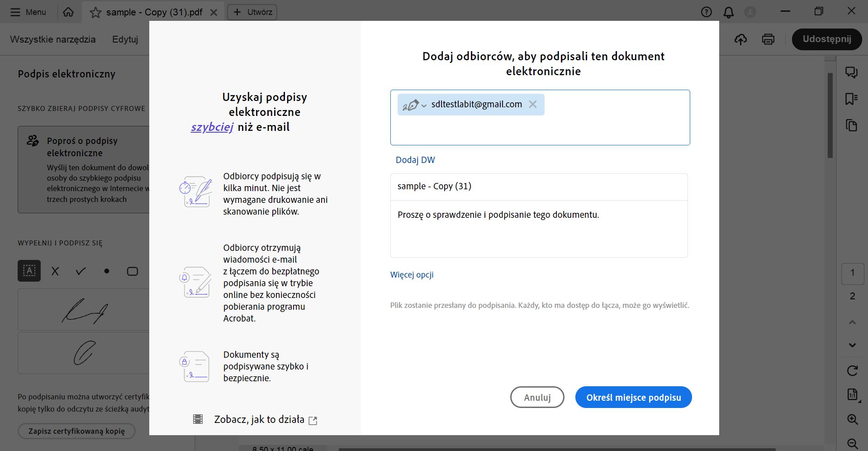Open the comments panel icon
868x451 pixels.
point(852,72)
